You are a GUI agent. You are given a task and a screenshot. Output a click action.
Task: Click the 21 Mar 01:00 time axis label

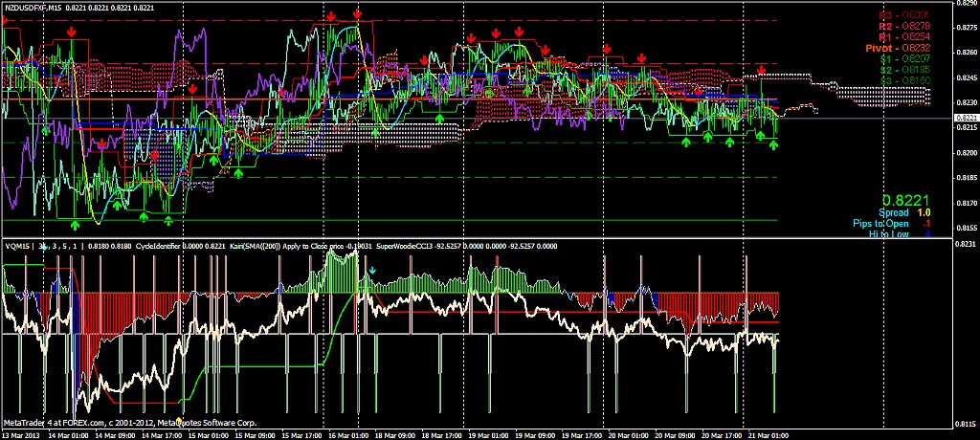click(x=766, y=434)
